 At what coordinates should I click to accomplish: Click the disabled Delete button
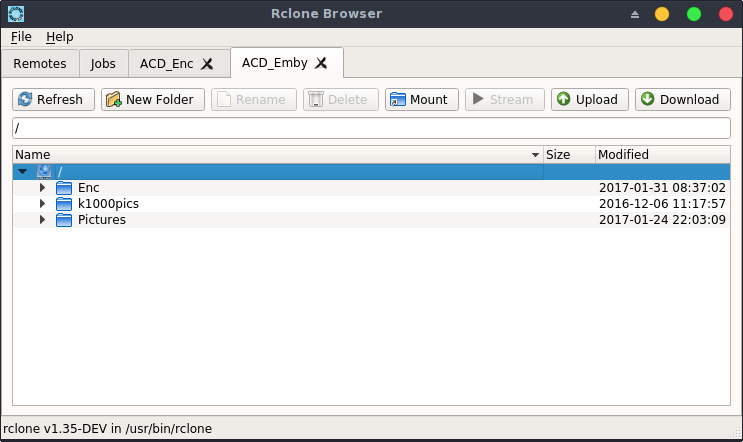[341, 99]
